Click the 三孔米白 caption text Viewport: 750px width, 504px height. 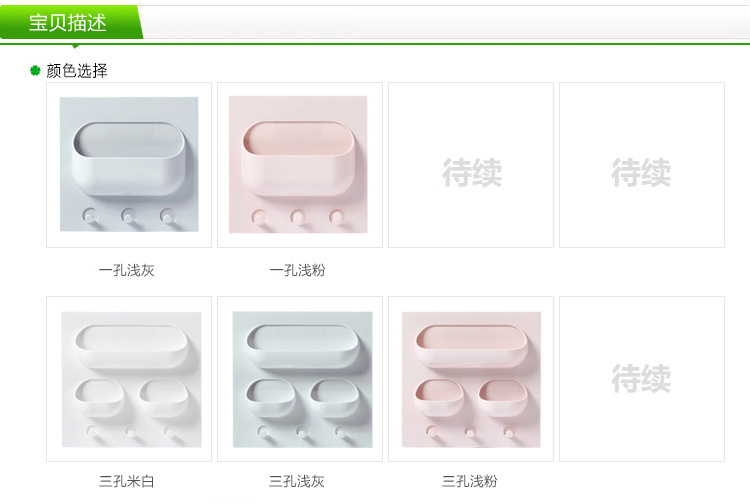127,481
